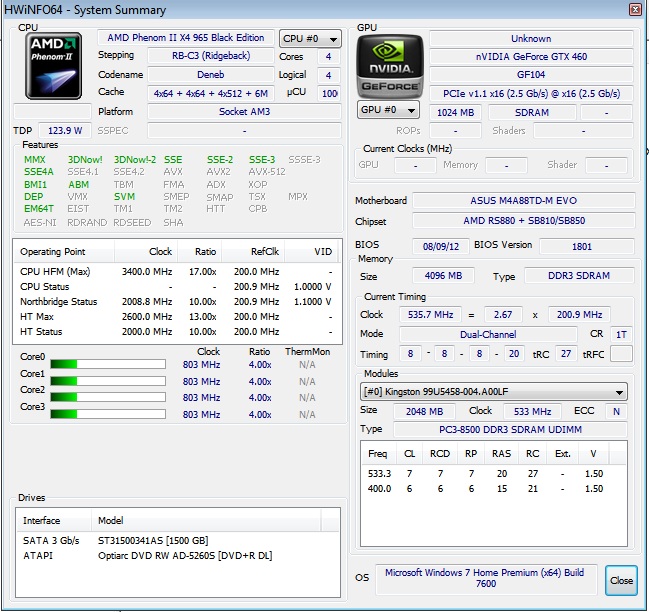Select the Optiarc DVD RW AD-5260S row
Image resolution: width=649 pixels, height=612 pixels.
coord(178,555)
